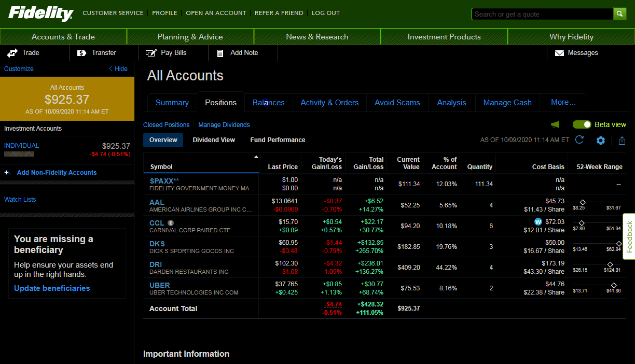Open positions settings gear icon

pyautogui.click(x=601, y=141)
